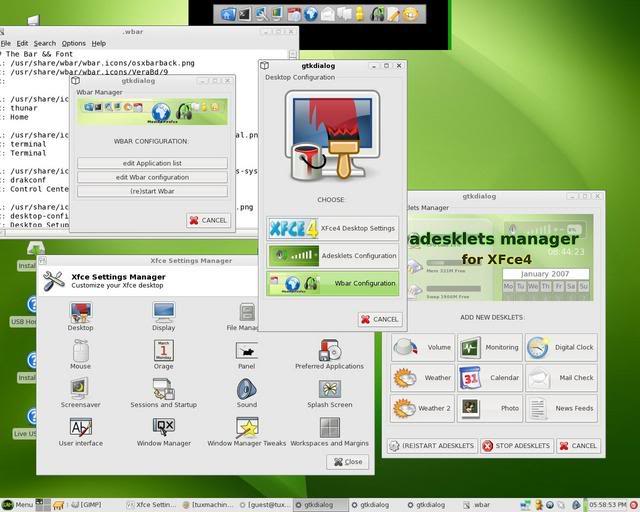Open the Orage calendar settings

[x=163, y=351]
